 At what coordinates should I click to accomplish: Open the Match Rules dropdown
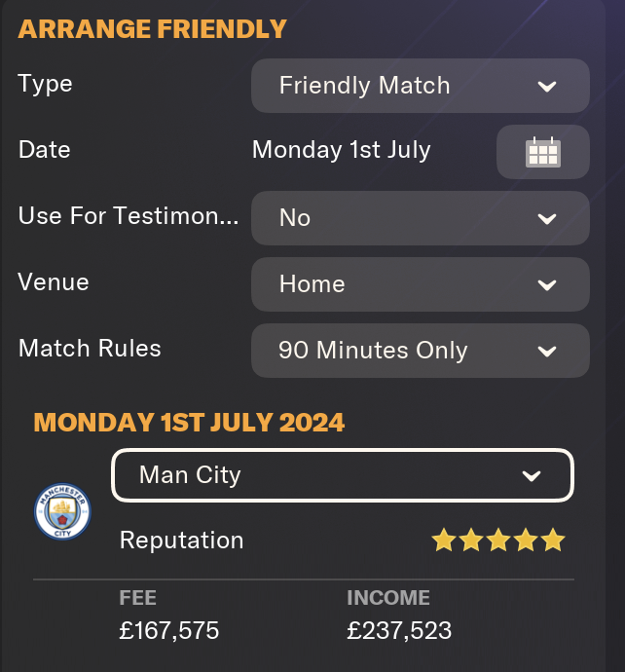click(421, 351)
